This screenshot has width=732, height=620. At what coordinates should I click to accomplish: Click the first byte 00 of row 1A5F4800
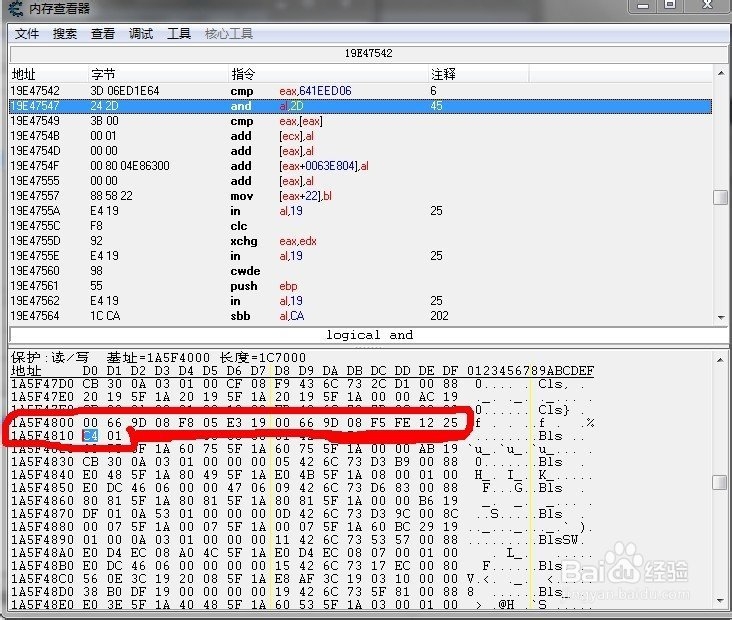coord(90,423)
